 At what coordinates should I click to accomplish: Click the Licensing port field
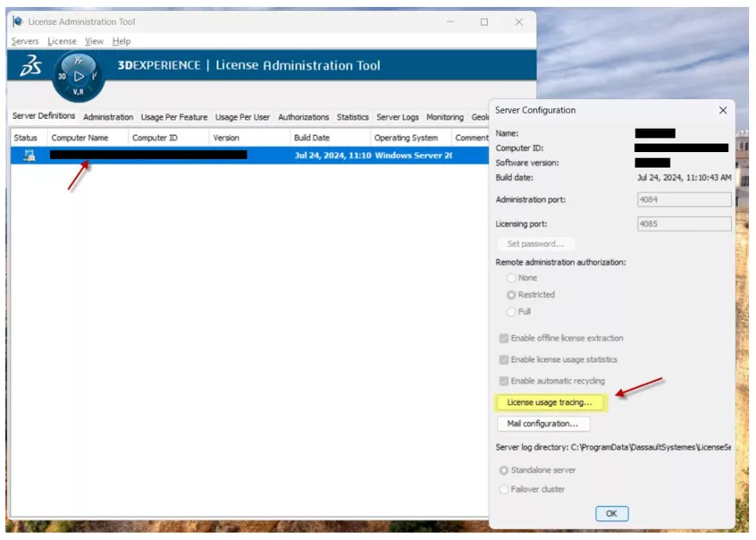(685, 224)
